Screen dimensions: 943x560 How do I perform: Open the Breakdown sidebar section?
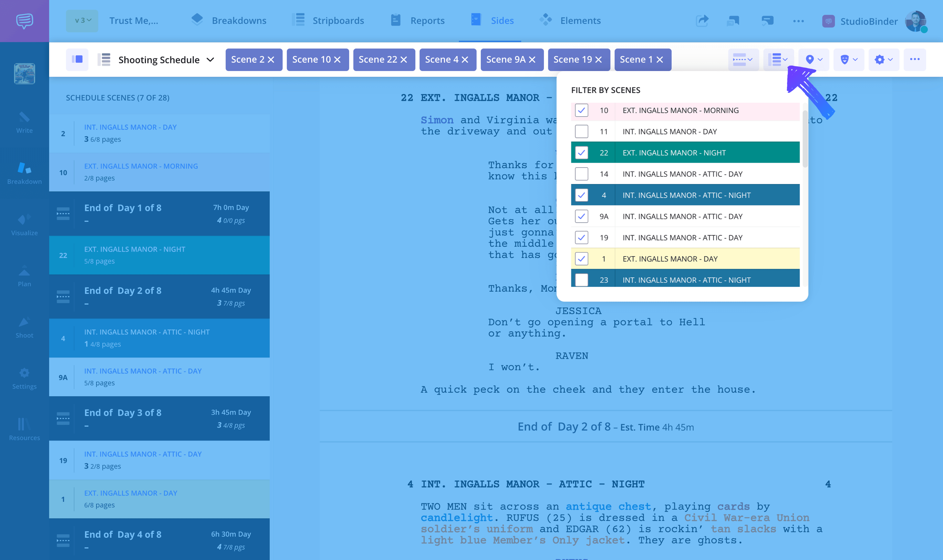[x=24, y=173]
